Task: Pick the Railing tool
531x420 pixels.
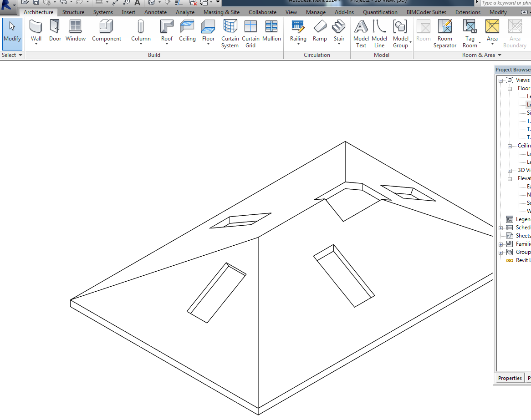Action: click(298, 31)
